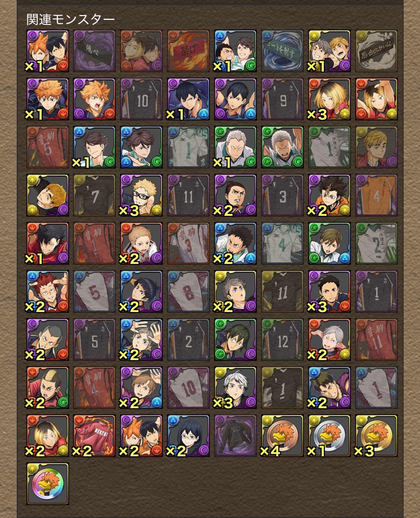The image size is (420, 518).
Task: Open the red NEKOMA jacket icon ×2
Action: pyautogui.click(x=94, y=436)
